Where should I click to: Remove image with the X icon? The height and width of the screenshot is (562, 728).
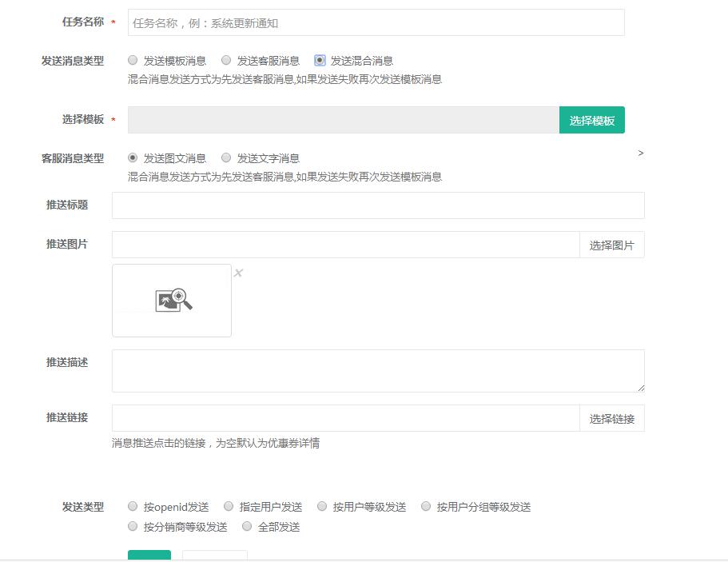pyautogui.click(x=238, y=273)
